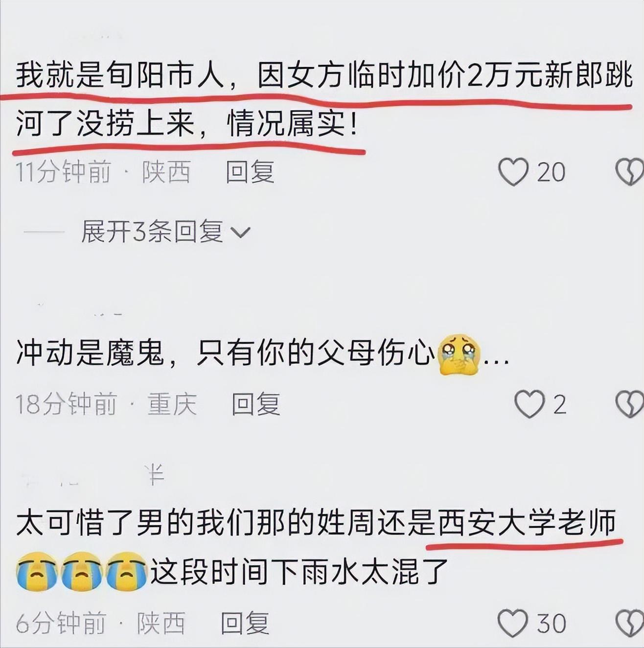
Task: Open the comment 冲动是魔鬼
Action: [x=263, y=353]
